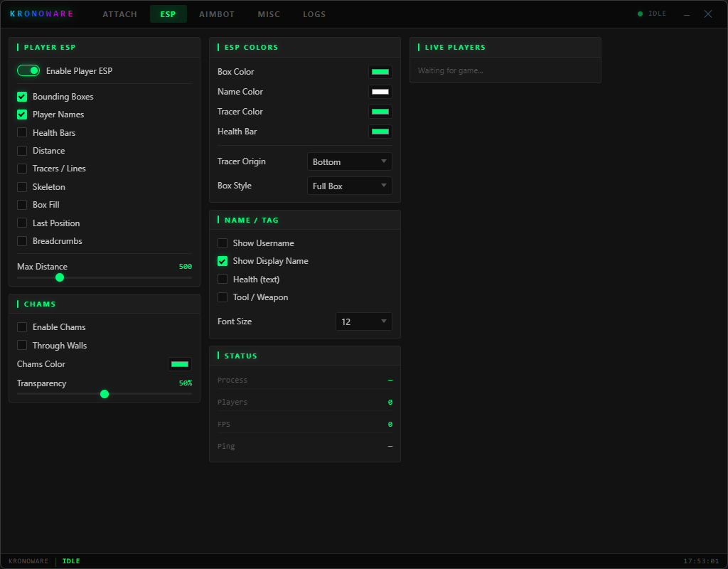
Task: Change the Health Bar color swatch
Action: coord(380,132)
